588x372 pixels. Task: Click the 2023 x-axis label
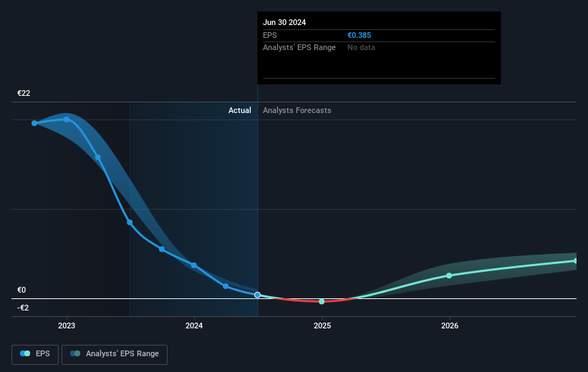pos(67,325)
